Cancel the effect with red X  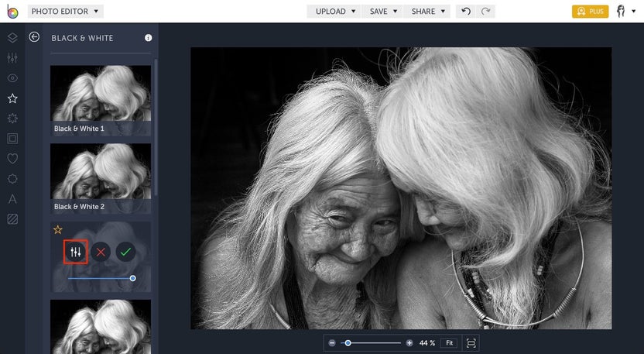(101, 252)
